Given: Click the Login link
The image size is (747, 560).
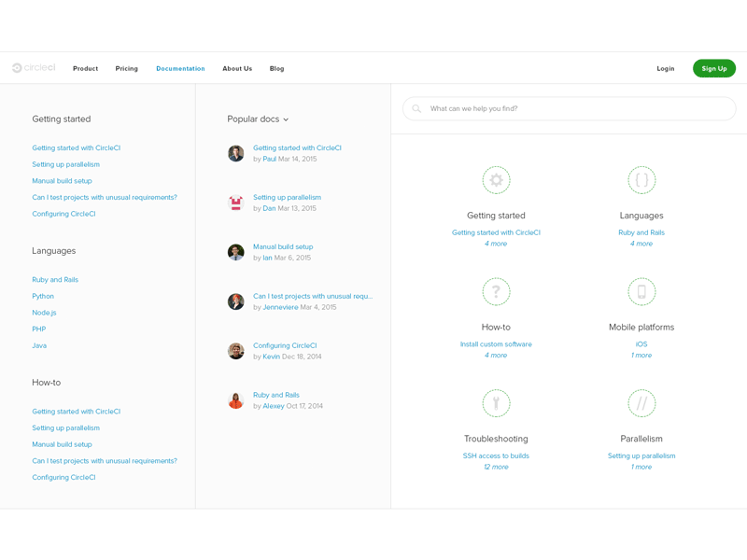Looking at the screenshot, I should click(665, 68).
